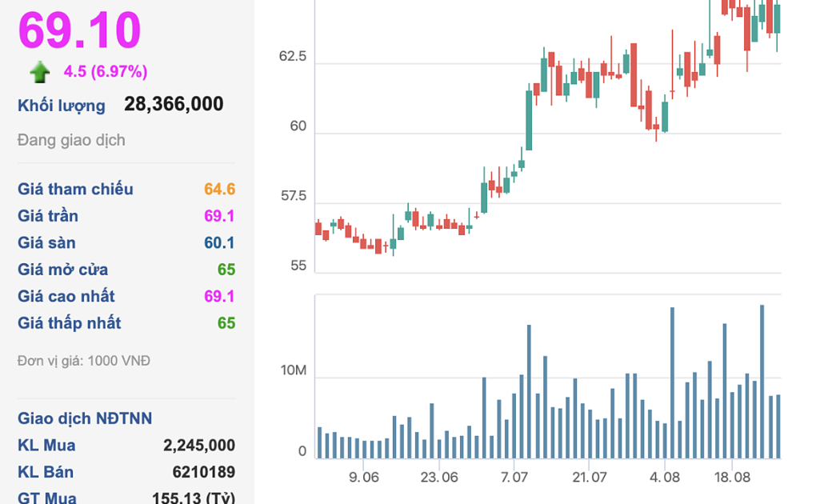The width and height of the screenshot is (840, 504).
Task: Click the Giá trần ceiling price label
Action: (x=48, y=216)
